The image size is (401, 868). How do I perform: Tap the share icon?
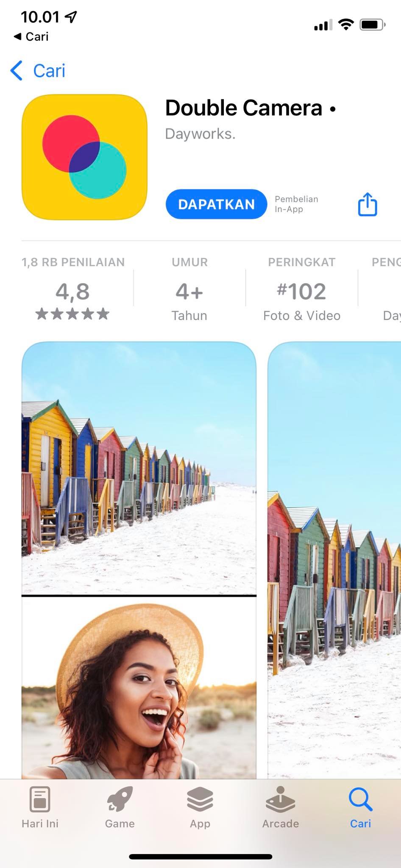click(x=368, y=204)
